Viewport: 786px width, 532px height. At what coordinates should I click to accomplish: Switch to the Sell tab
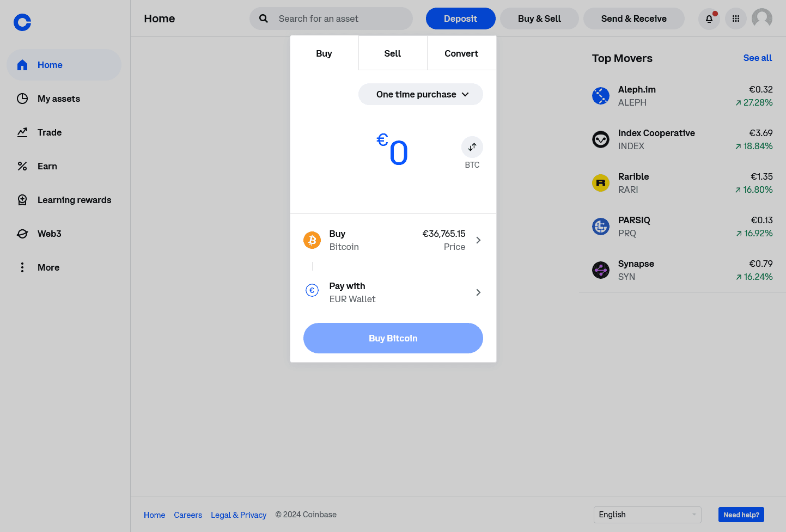click(x=393, y=53)
